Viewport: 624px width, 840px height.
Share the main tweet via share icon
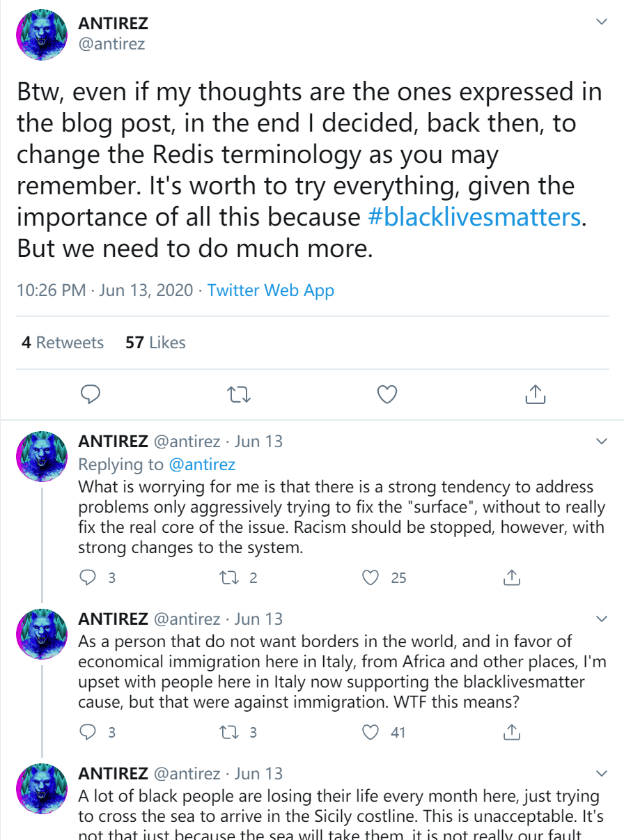[534, 395]
